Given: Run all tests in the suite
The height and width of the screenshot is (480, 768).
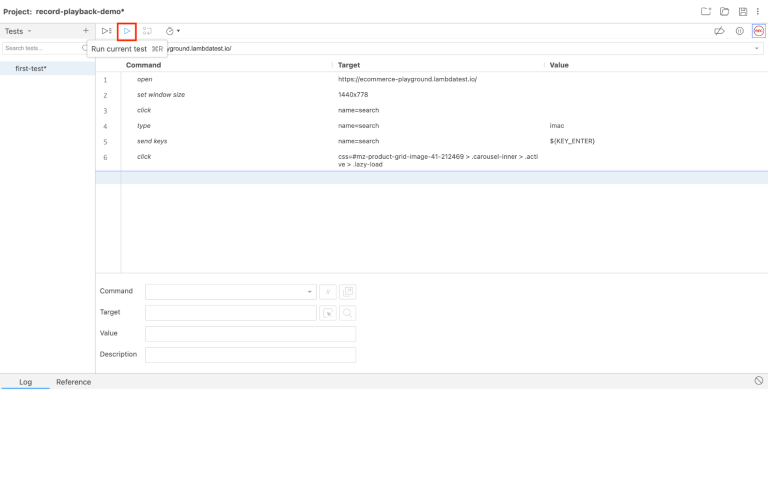Looking at the screenshot, I should tap(106, 31).
